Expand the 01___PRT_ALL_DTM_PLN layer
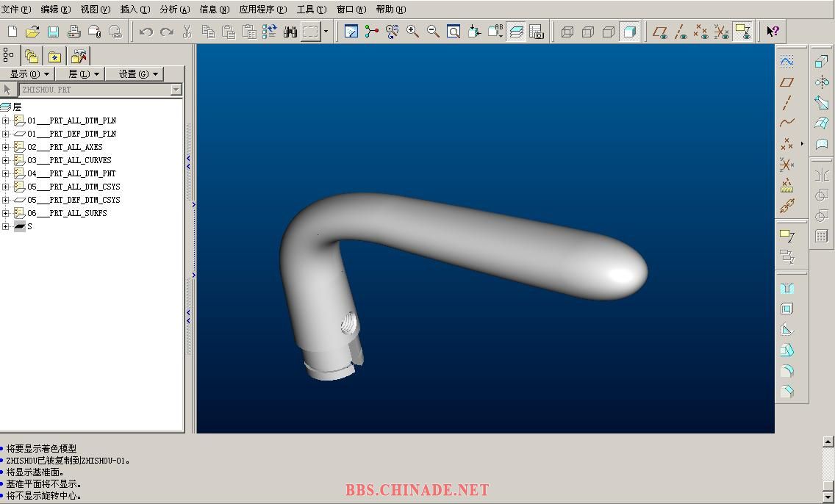Image resolution: width=835 pixels, height=504 pixels. coord(6,120)
